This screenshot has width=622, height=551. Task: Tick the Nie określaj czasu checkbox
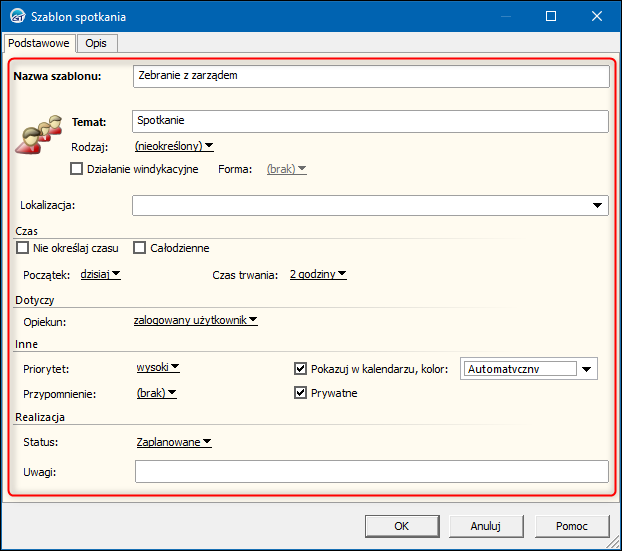pos(22,248)
